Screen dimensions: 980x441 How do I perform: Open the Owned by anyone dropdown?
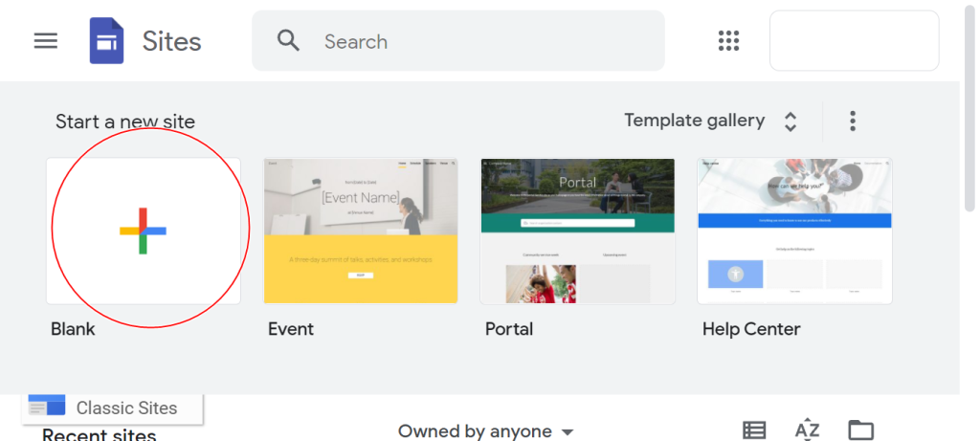[x=485, y=431]
